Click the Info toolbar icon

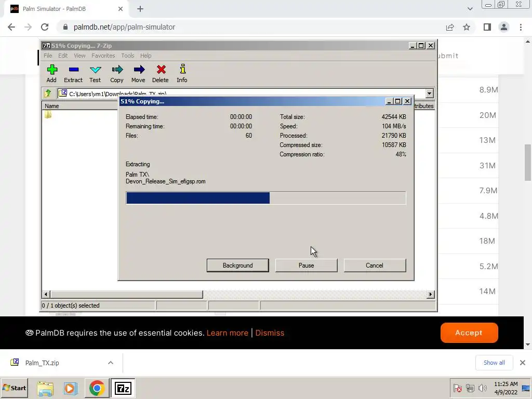click(182, 73)
